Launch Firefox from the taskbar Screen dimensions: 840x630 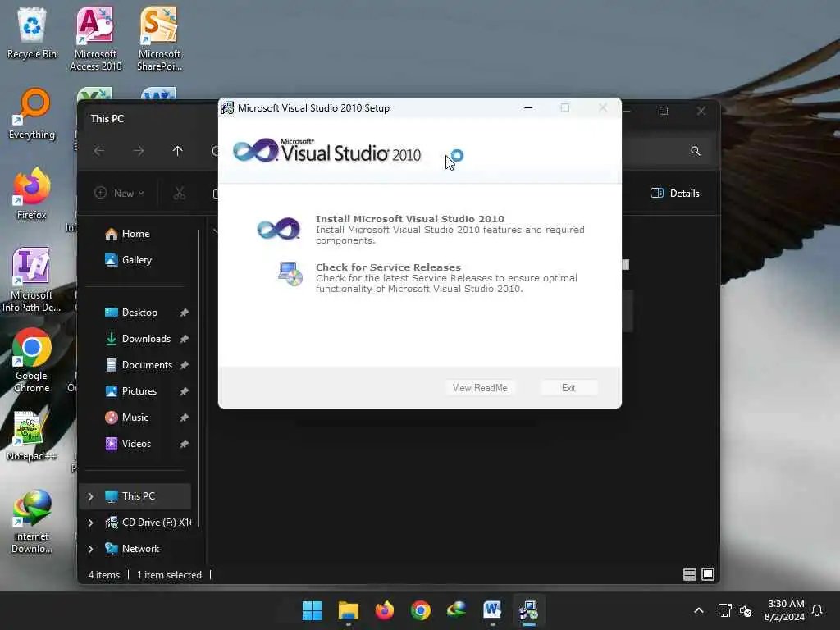(x=384, y=610)
